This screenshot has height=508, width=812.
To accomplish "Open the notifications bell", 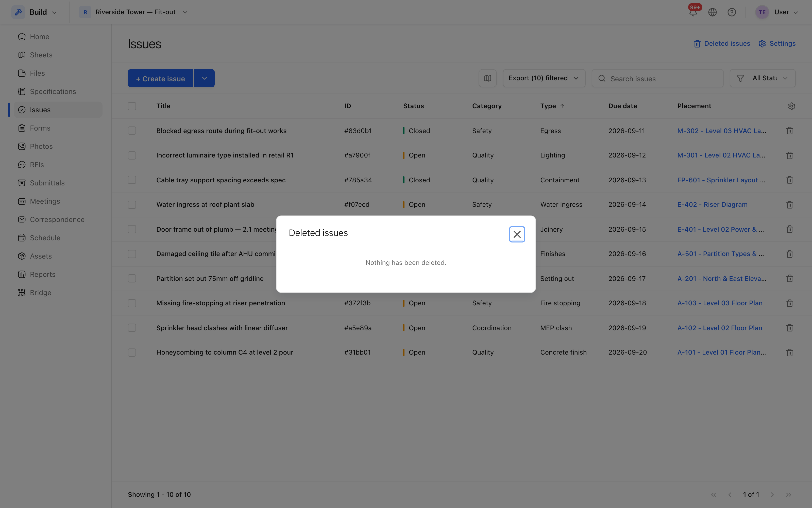I will click(x=693, y=12).
